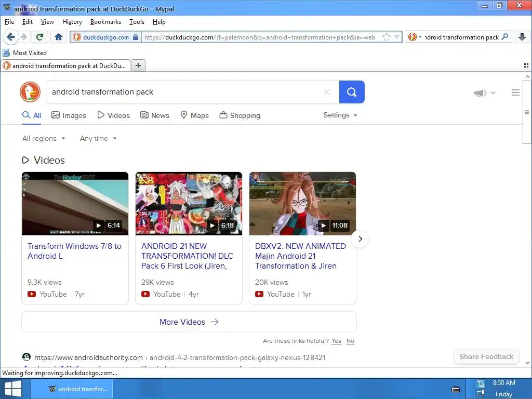The height and width of the screenshot is (399, 532).
Task: Open the View menu
Action: click(47, 22)
